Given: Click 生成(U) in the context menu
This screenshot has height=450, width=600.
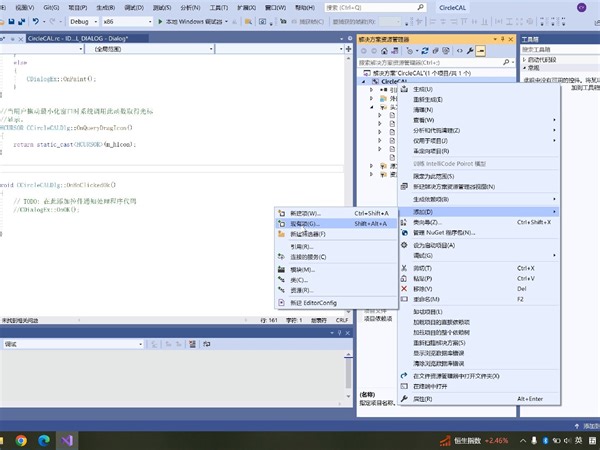Looking at the screenshot, I should [x=479, y=89].
